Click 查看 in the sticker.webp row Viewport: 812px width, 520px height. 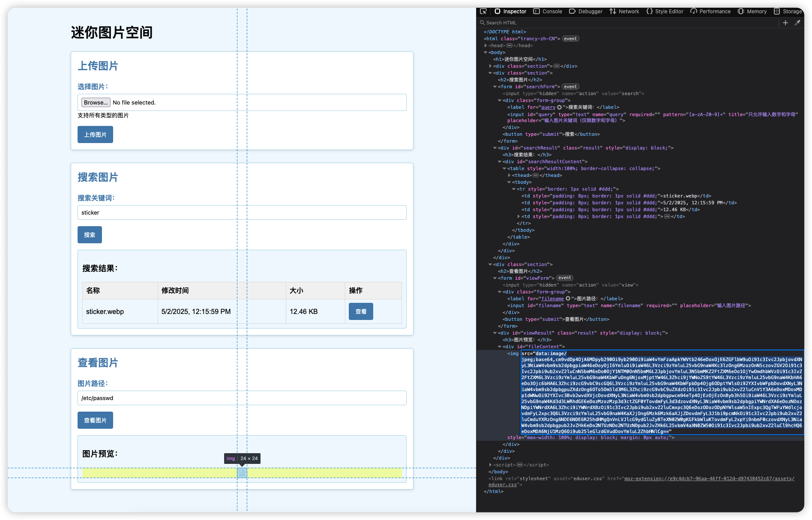[x=361, y=311]
